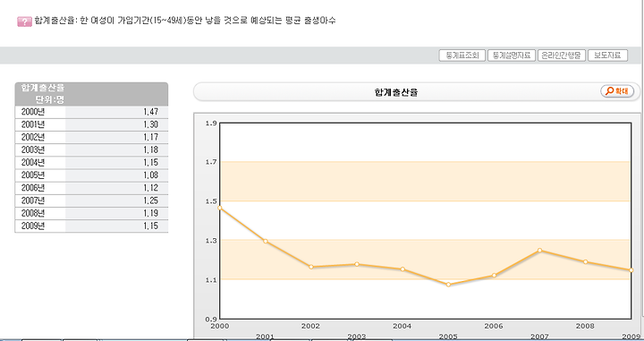Click the 2006 data point on chart
644x341 pixels.
coord(494,276)
